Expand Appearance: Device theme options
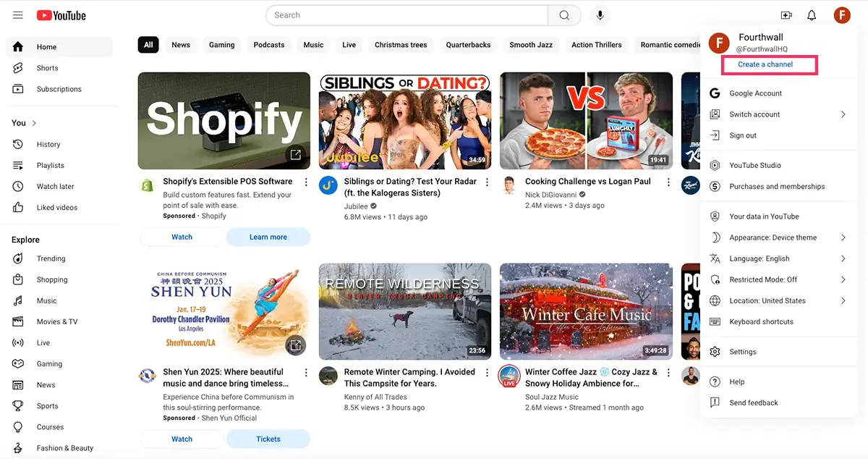The width and height of the screenshot is (868, 459). (x=843, y=237)
